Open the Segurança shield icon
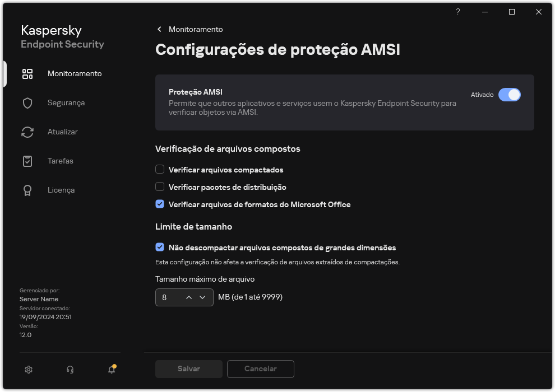The image size is (555, 392). click(27, 102)
